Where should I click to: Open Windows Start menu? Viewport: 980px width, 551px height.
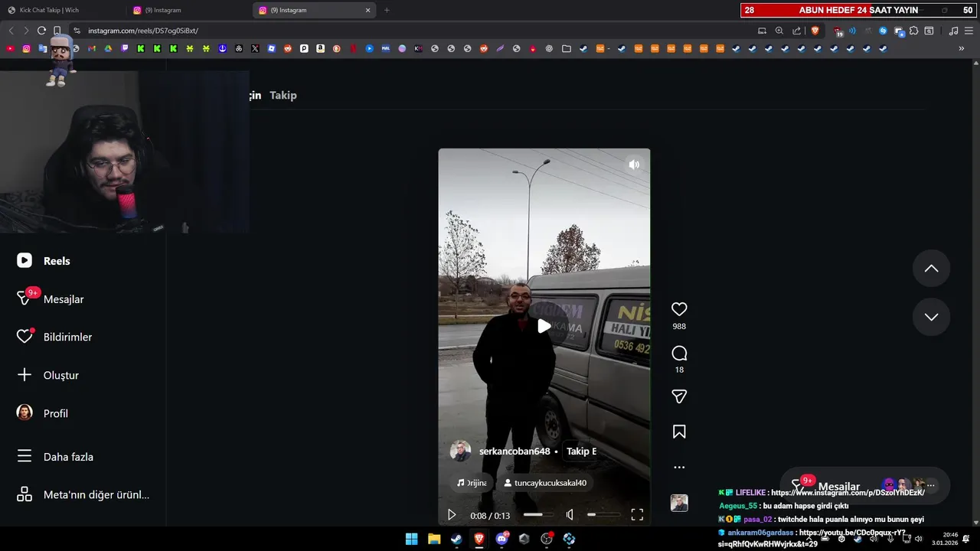[x=411, y=539]
